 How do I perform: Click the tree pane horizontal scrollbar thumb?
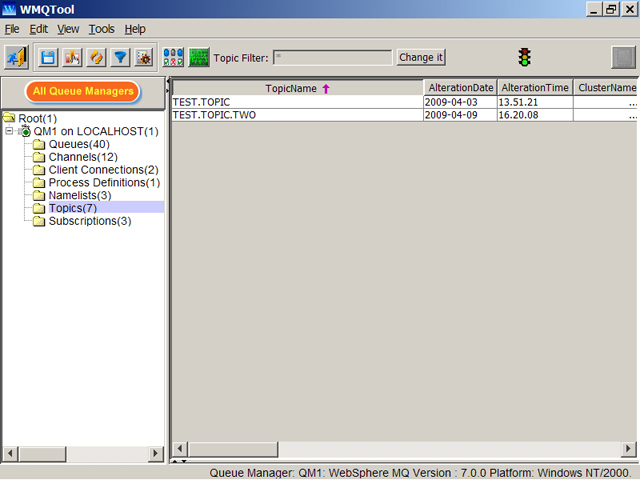[42, 453]
